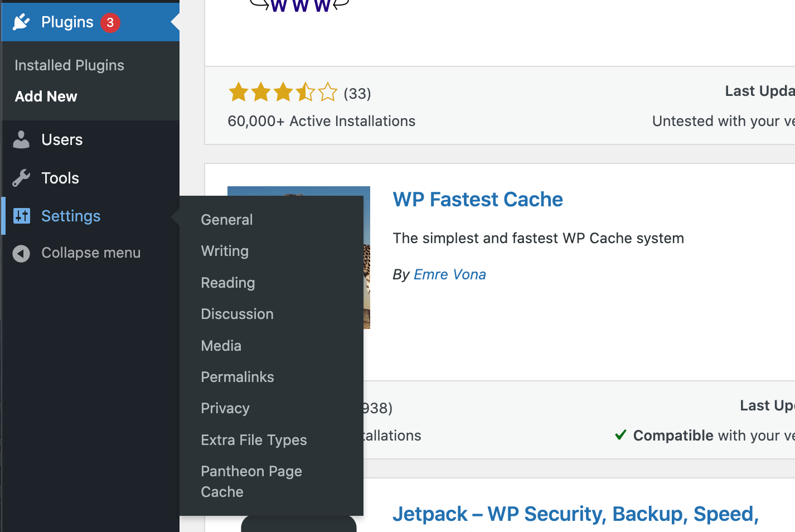795x532 pixels.
Task: Click the Plugins plug icon
Action: pyautogui.click(x=21, y=22)
